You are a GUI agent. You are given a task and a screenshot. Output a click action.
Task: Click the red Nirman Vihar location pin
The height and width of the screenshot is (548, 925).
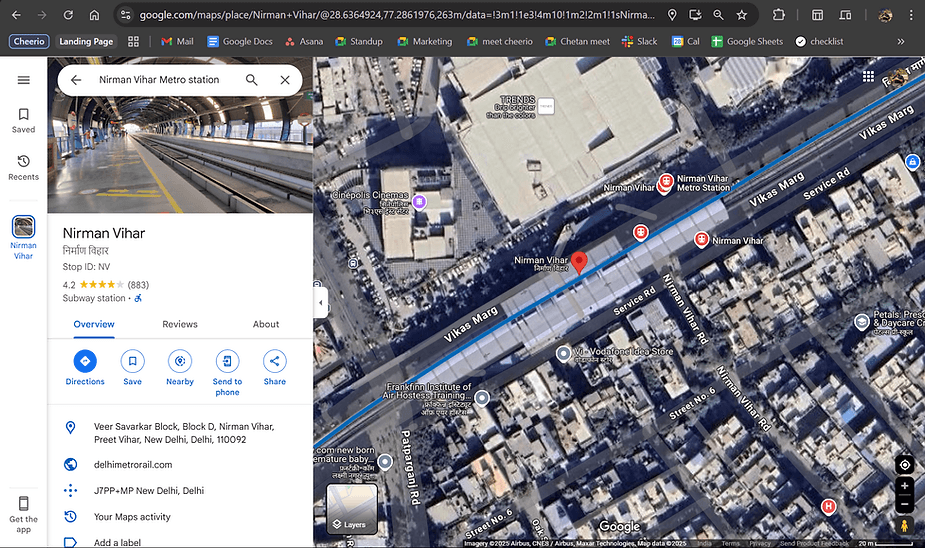pyautogui.click(x=579, y=262)
